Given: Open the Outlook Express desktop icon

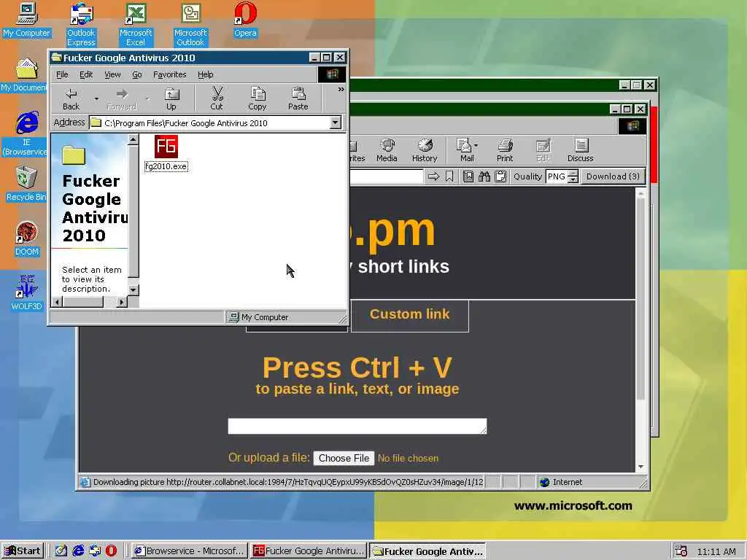Looking at the screenshot, I should pyautogui.click(x=81, y=24).
